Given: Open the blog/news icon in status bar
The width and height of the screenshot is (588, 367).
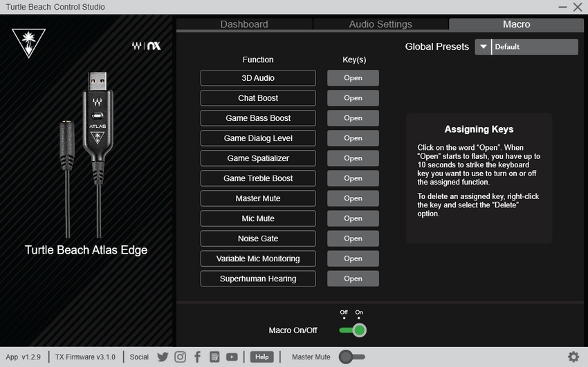Looking at the screenshot, I should [x=214, y=357].
